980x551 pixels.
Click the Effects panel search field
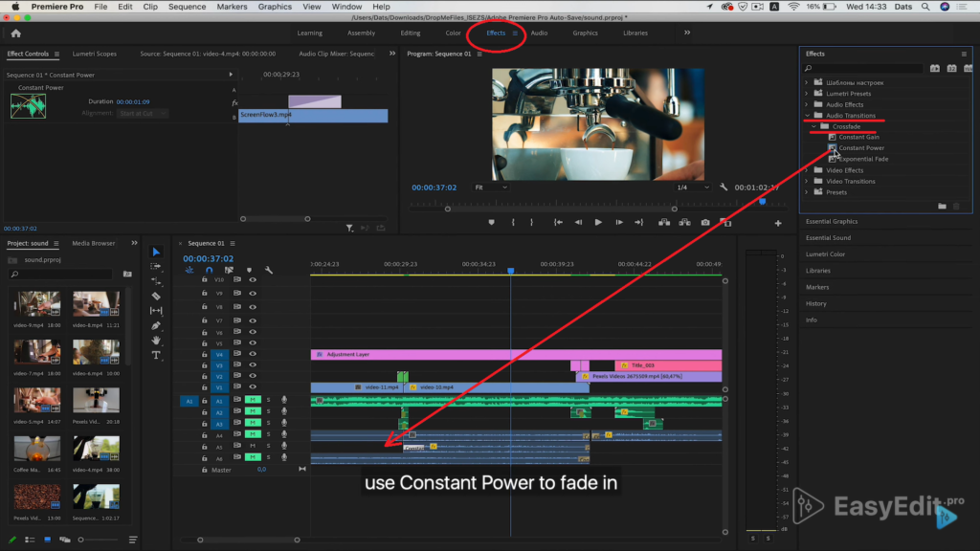tap(864, 68)
